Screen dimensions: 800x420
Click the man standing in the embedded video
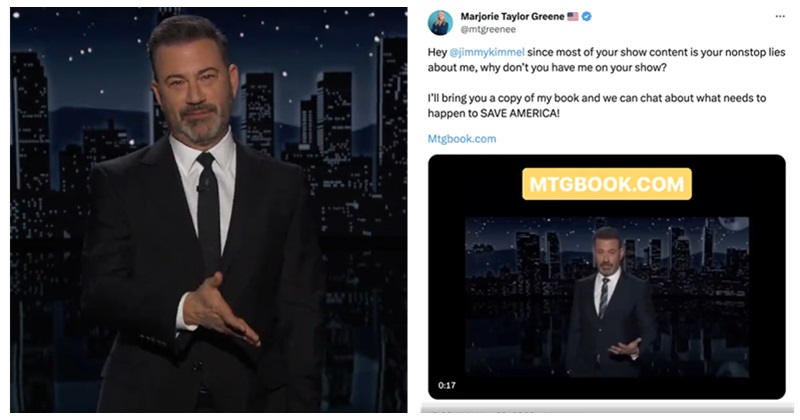(608, 302)
